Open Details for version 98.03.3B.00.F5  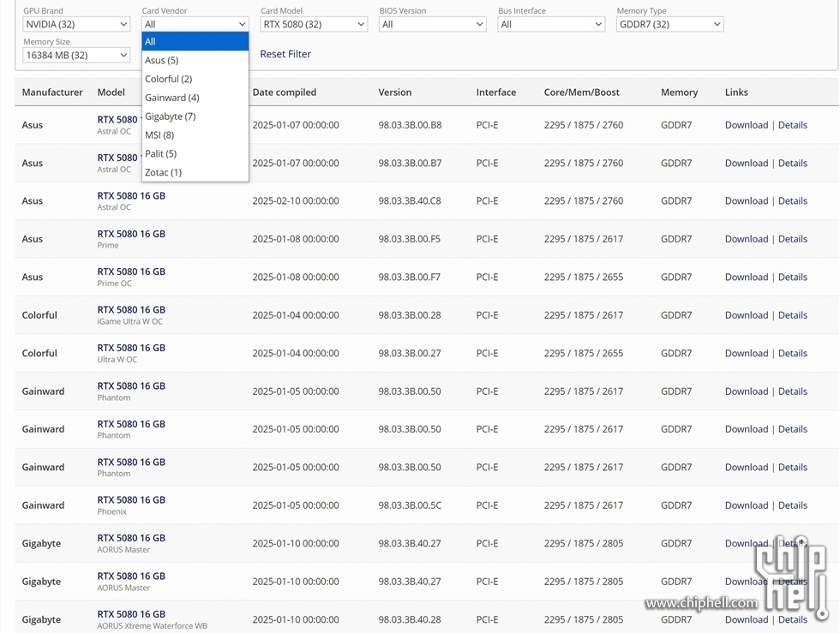[x=792, y=239]
